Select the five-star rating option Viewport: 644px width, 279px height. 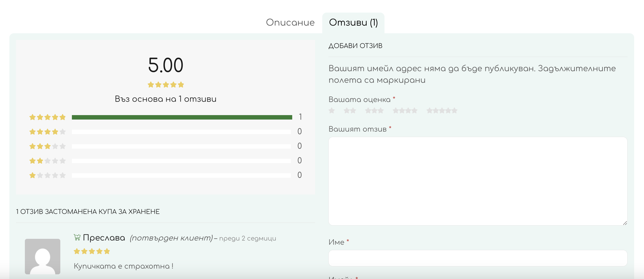[x=442, y=110]
